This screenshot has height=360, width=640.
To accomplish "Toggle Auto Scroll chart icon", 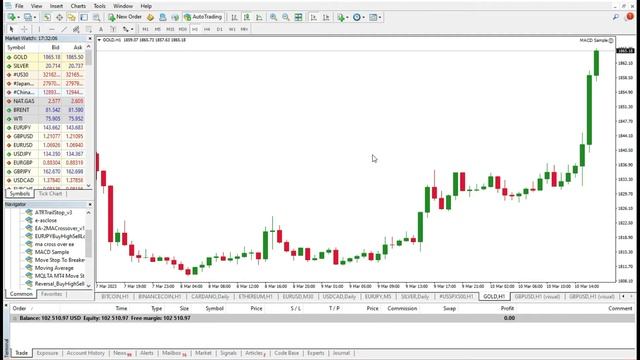I will pos(313,17).
